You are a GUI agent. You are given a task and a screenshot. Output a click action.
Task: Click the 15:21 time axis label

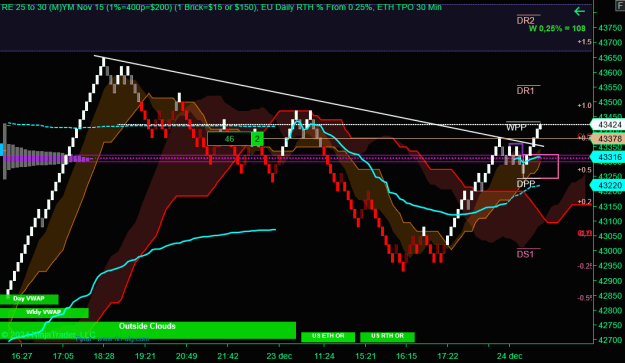tap(366, 356)
